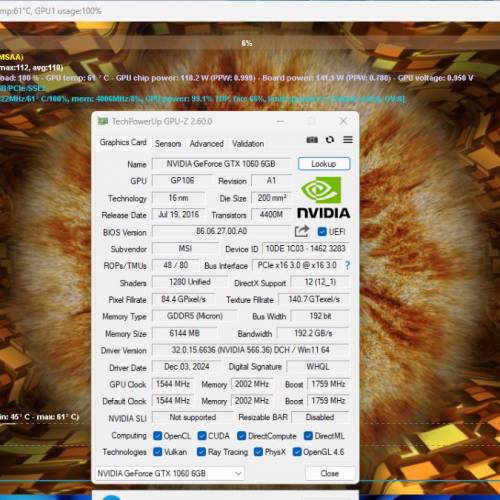This screenshot has width=500, height=500.
Task: Click the 6% progress bar in benchmark window
Action: click(247, 43)
